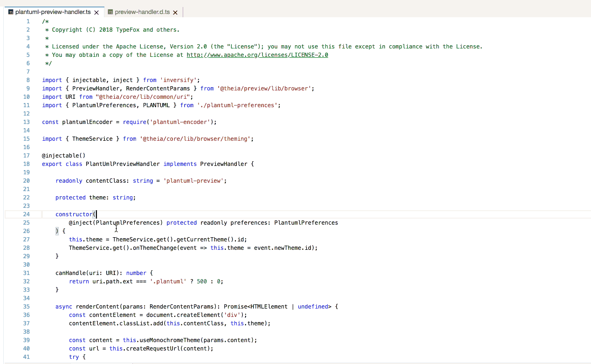Screen dimensions: 591x364
Task: Click the @inject(PlantumlPreferences) decorator
Action: pyautogui.click(x=116, y=223)
